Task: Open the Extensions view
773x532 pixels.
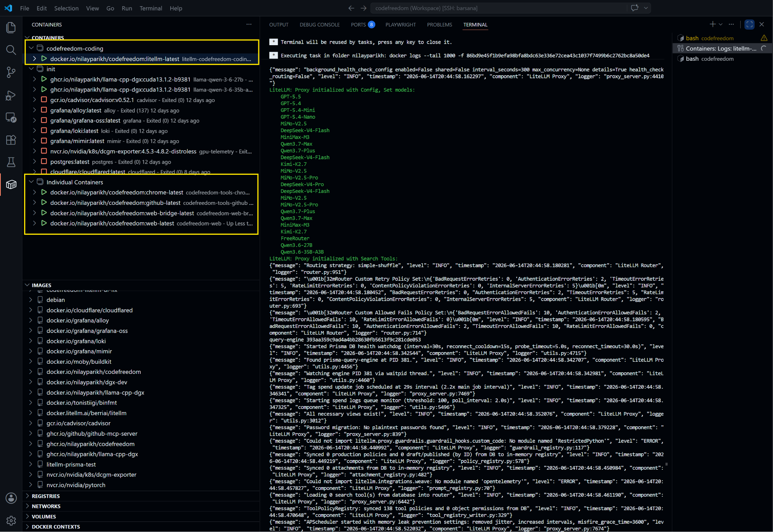Action: [11, 140]
